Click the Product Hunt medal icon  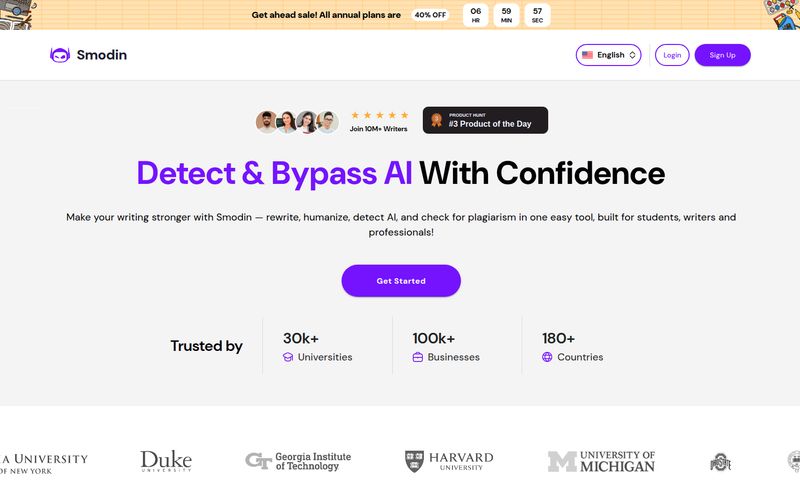(x=436, y=120)
